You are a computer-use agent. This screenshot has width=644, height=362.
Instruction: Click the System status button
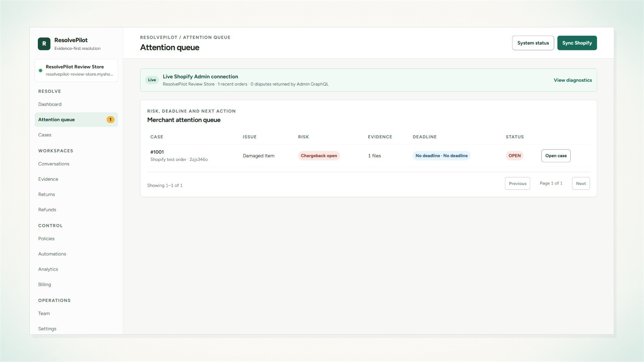tap(533, 43)
